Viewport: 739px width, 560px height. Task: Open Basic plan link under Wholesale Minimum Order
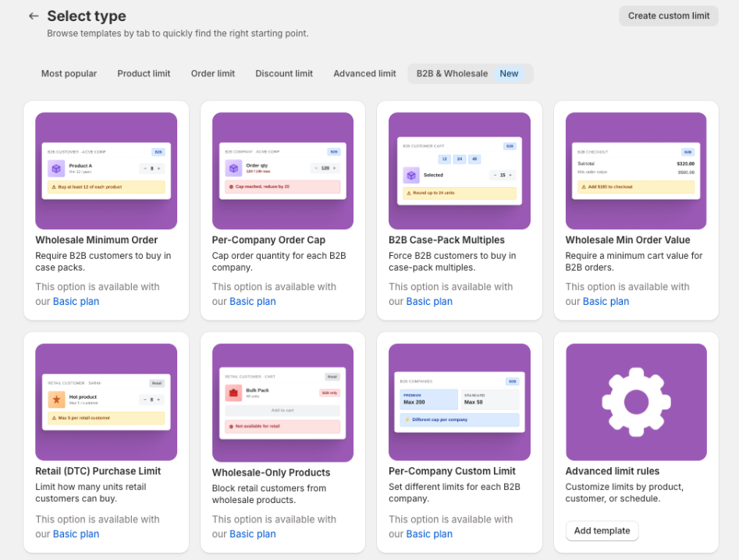76,301
